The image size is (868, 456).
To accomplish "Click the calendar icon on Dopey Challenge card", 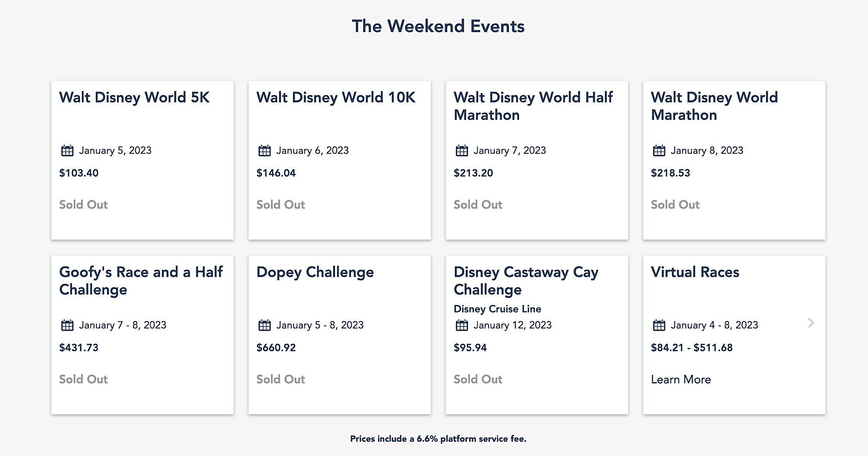I will [x=266, y=325].
